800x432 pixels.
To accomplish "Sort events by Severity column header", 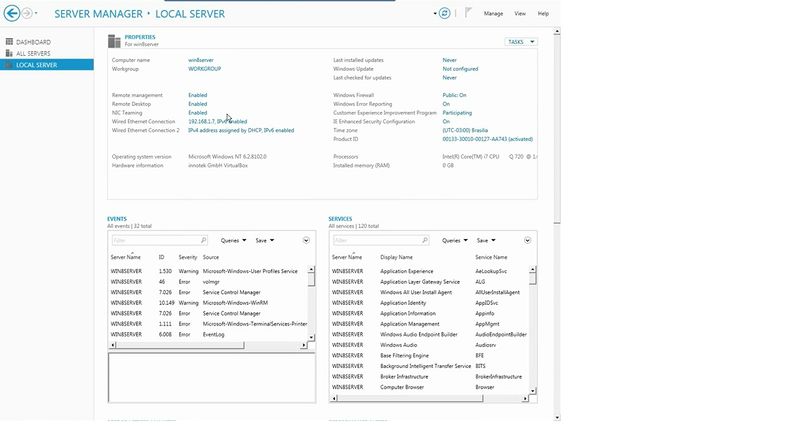I will click(x=188, y=258).
